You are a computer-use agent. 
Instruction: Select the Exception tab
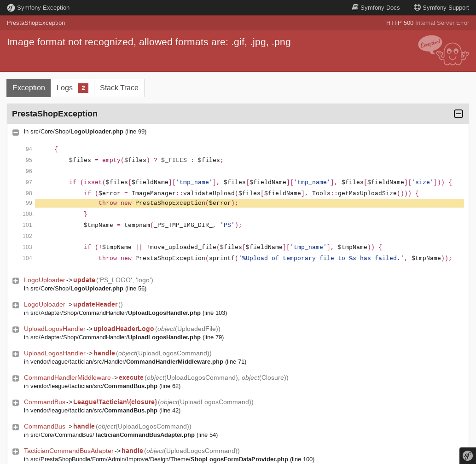29,88
